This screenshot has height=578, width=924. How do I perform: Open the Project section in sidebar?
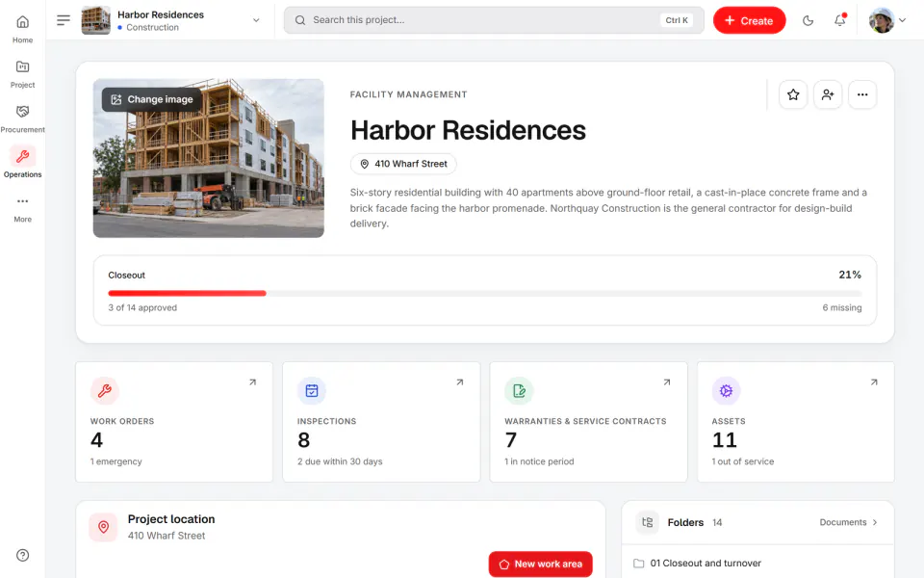22,74
